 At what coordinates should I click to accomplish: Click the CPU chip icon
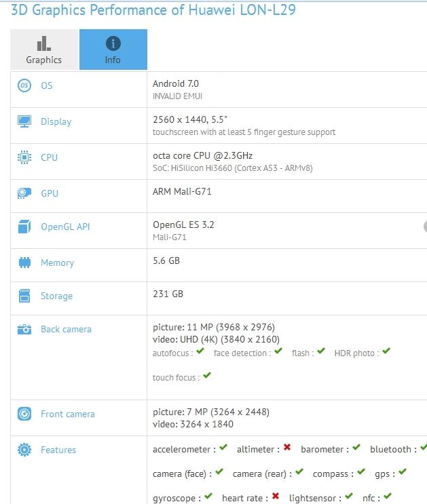[24, 157]
